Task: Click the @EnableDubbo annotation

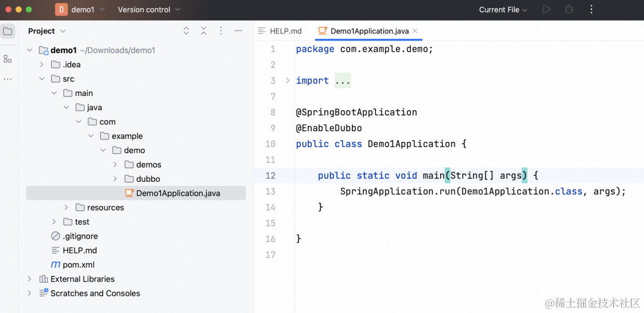Action: [329, 128]
